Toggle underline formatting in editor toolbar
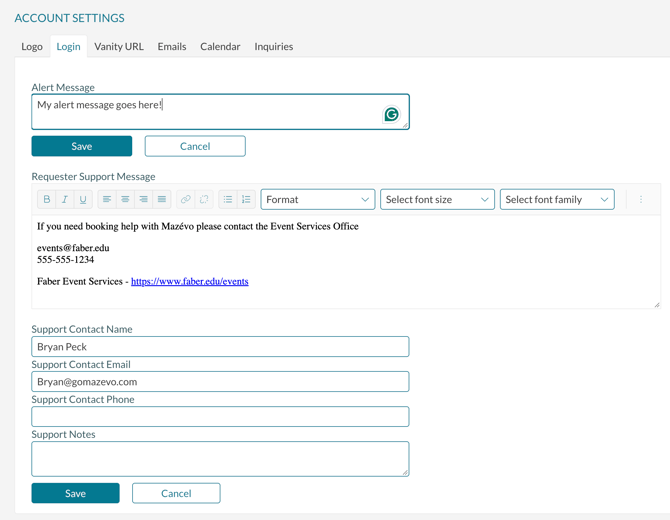 coord(83,199)
